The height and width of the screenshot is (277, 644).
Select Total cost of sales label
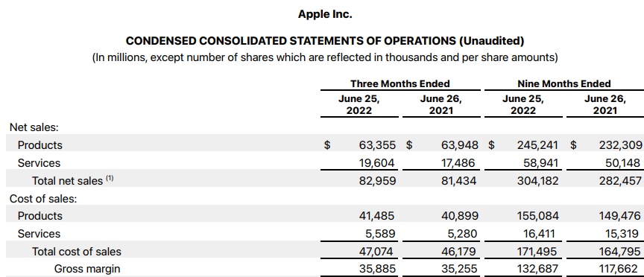[76, 251]
